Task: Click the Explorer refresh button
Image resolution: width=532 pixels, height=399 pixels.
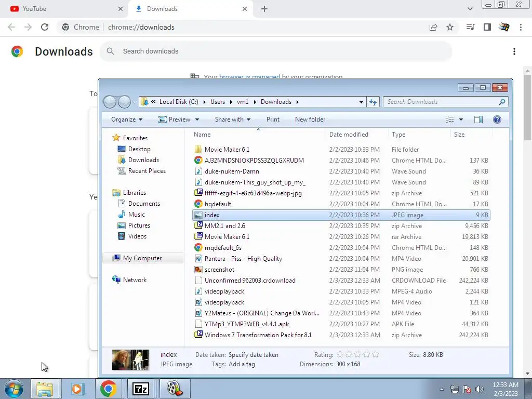Action: 373,102
